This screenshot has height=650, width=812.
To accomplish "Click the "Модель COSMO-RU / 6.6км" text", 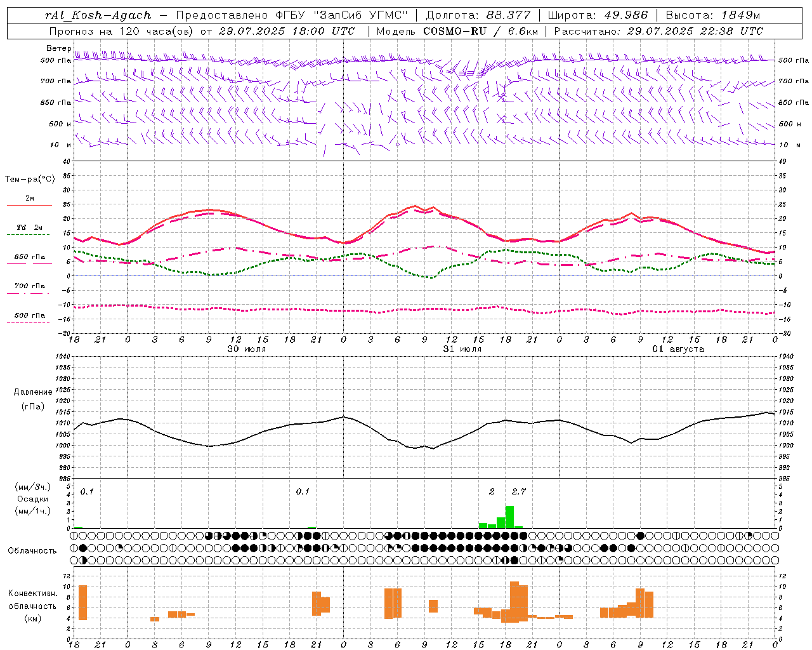I will click(457, 31).
